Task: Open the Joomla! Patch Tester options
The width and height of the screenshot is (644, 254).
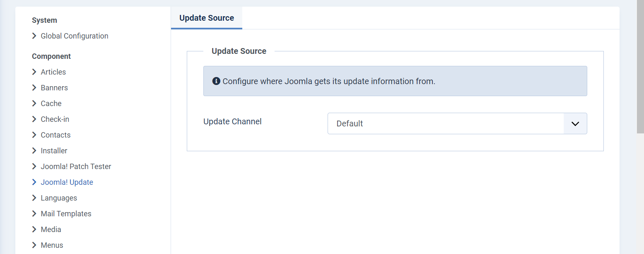Action: [x=76, y=167]
